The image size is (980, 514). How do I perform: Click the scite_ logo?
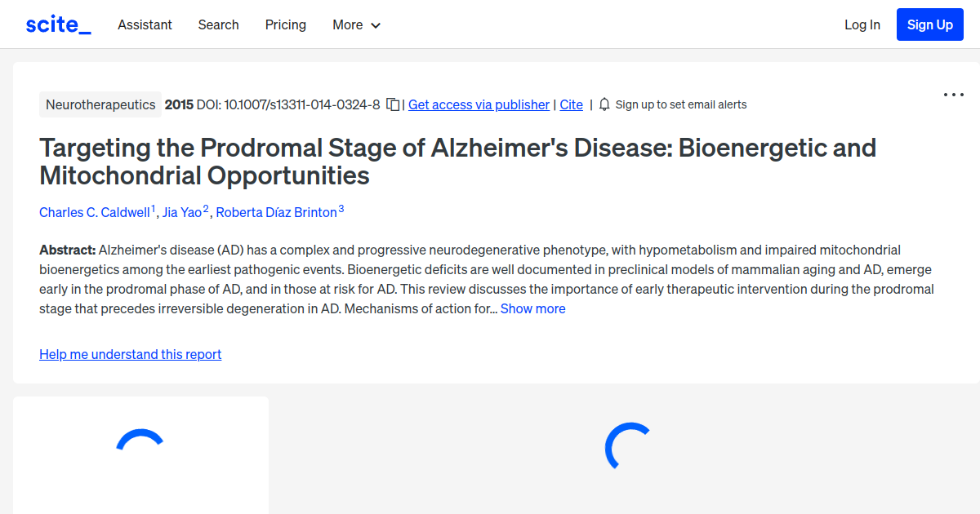click(x=57, y=24)
